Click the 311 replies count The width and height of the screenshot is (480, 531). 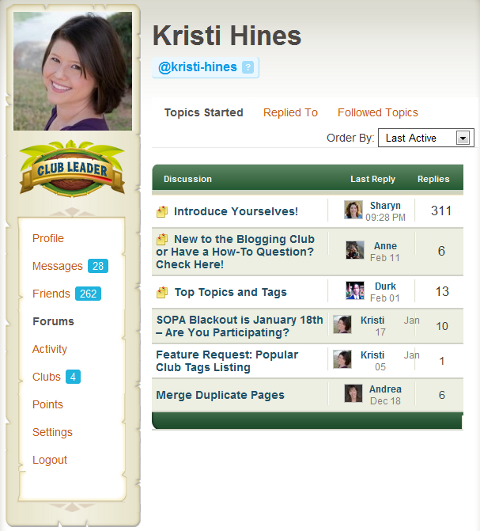click(x=441, y=211)
